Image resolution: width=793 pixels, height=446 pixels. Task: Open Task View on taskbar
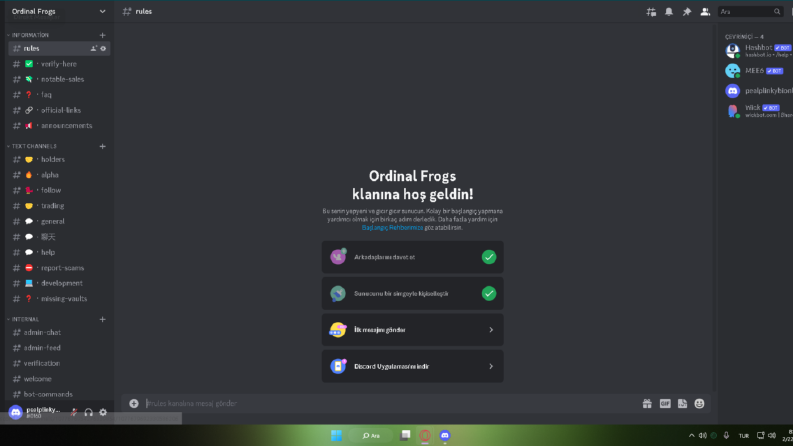[x=405, y=435]
